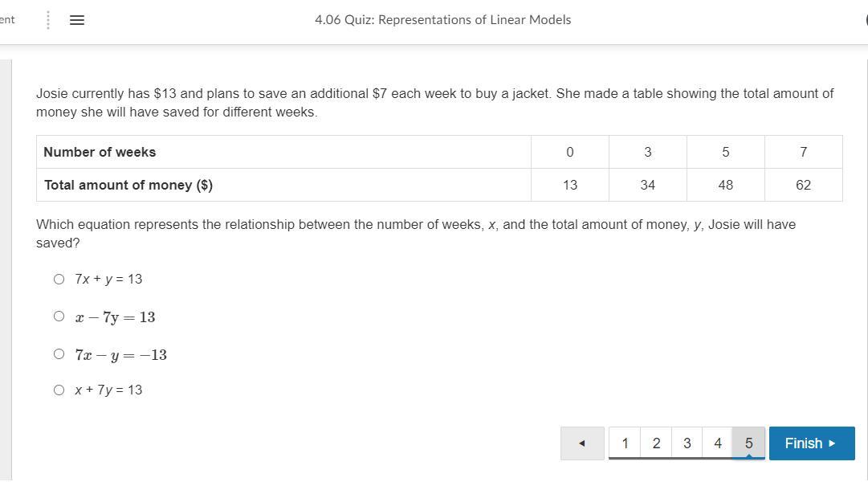The height and width of the screenshot is (482, 868).
Task: Navigate to question 2
Action: click(656, 443)
